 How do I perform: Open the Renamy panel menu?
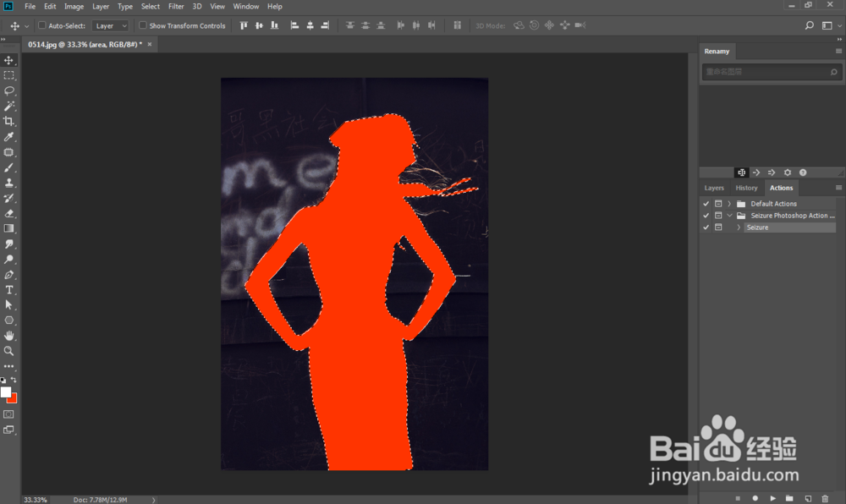pos(838,52)
